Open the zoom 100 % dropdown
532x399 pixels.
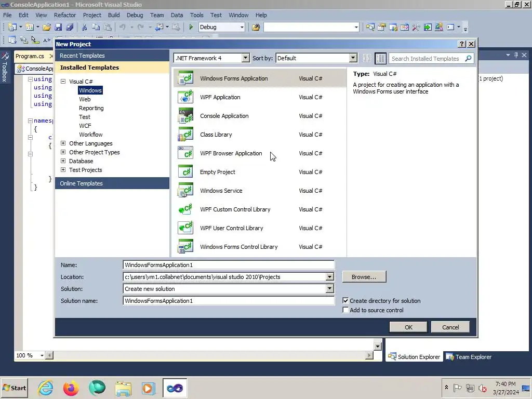click(x=42, y=355)
